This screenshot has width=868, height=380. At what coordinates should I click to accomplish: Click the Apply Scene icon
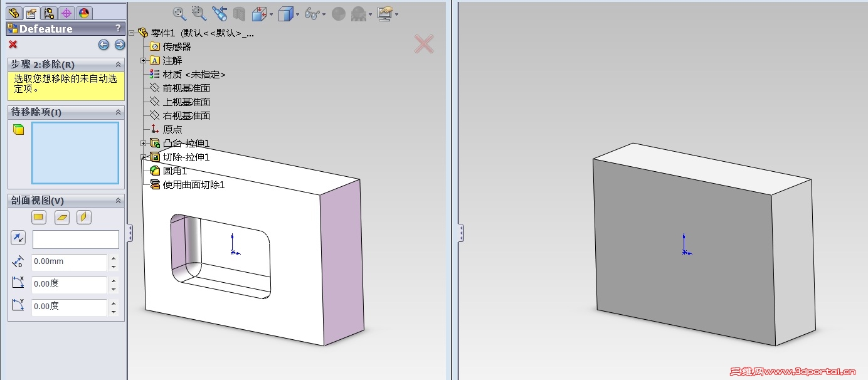[359, 13]
